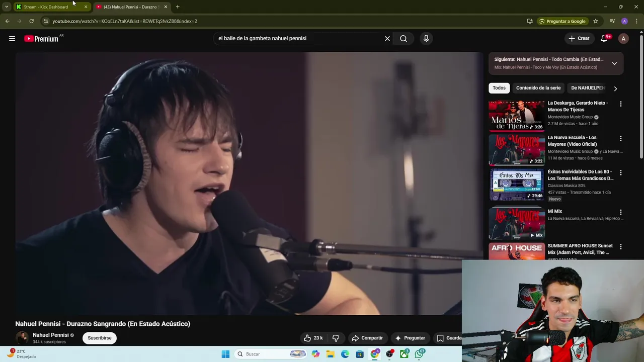Run search with the magnifier button
Viewport: 644px width, 362px height.
(404, 38)
